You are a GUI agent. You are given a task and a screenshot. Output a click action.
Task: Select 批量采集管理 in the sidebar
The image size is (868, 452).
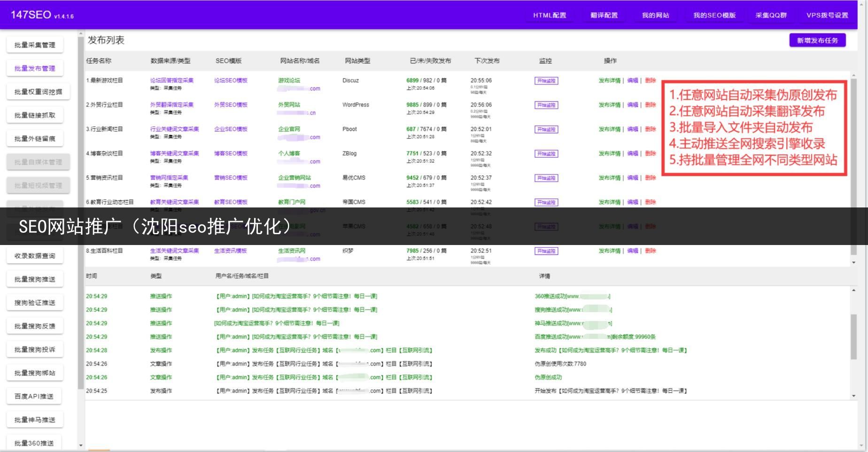tap(35, 45)
